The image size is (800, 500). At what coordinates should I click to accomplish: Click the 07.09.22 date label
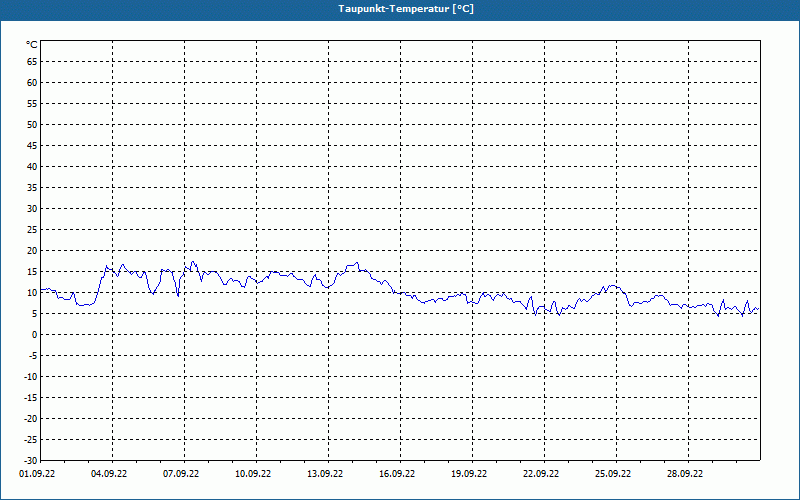tap(181, 474)
